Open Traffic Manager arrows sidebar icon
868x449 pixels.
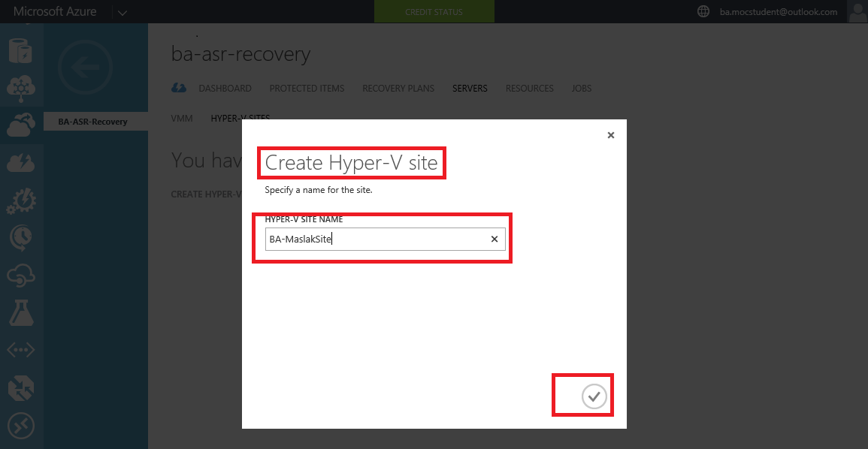(21, 387)
